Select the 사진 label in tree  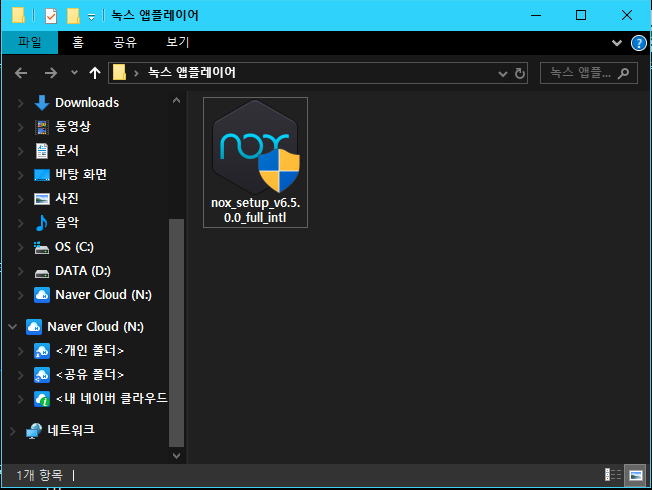tap(67, 198)
